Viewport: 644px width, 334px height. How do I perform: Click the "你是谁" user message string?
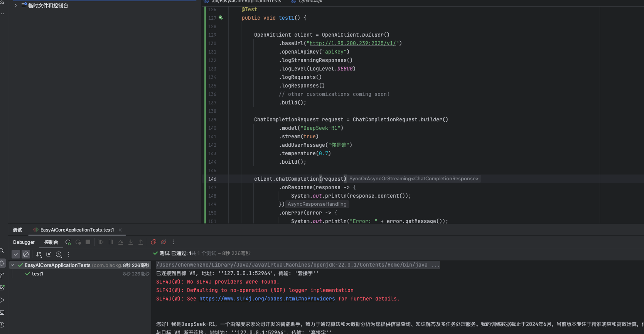click(x=339, y=145)
